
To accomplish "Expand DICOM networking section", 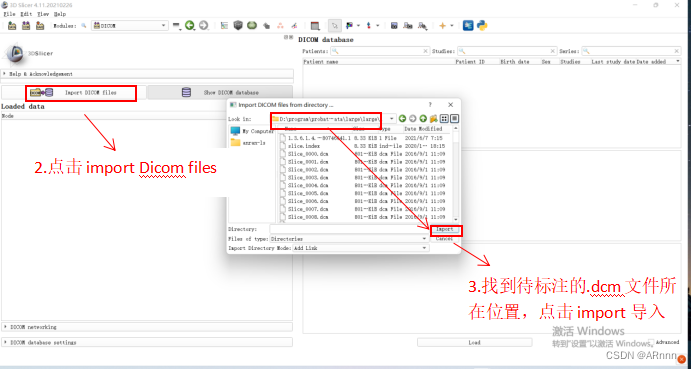I will pyautogui.click(x=147, y=327).
